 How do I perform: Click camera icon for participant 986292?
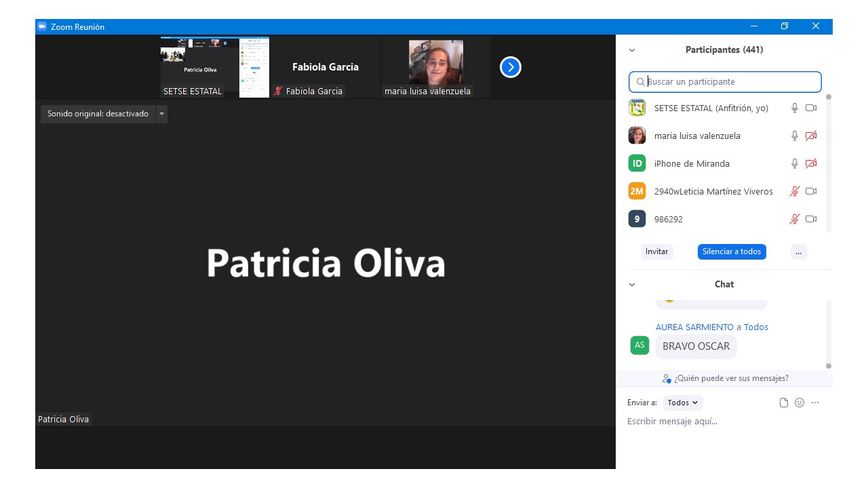coord(811,219)
